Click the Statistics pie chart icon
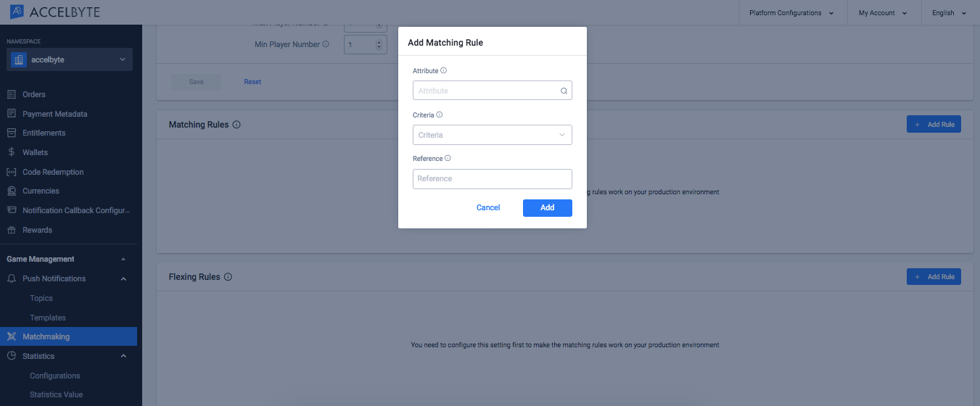Image resolution: width=980 pixels, height=406 pixels. 11,356
